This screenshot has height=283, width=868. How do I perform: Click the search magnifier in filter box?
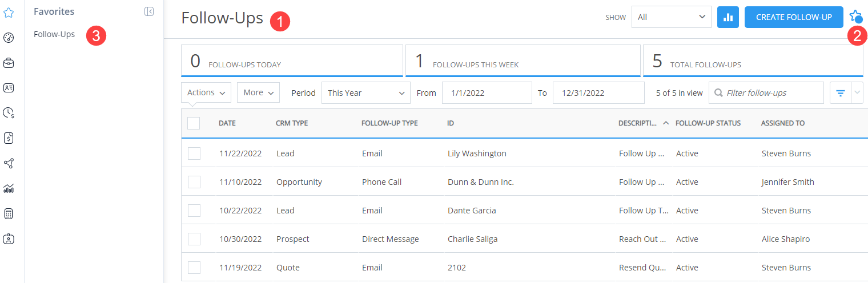point(718,93)
